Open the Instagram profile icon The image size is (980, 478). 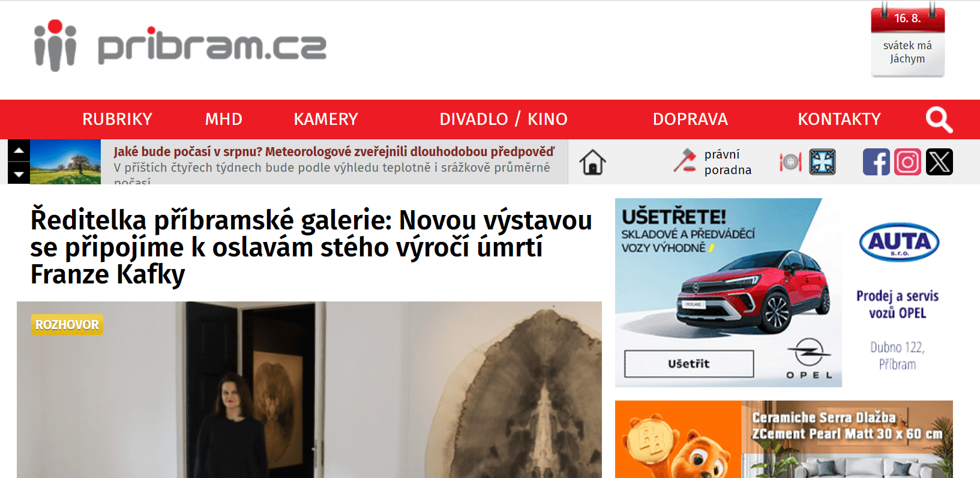pos(907,162)
